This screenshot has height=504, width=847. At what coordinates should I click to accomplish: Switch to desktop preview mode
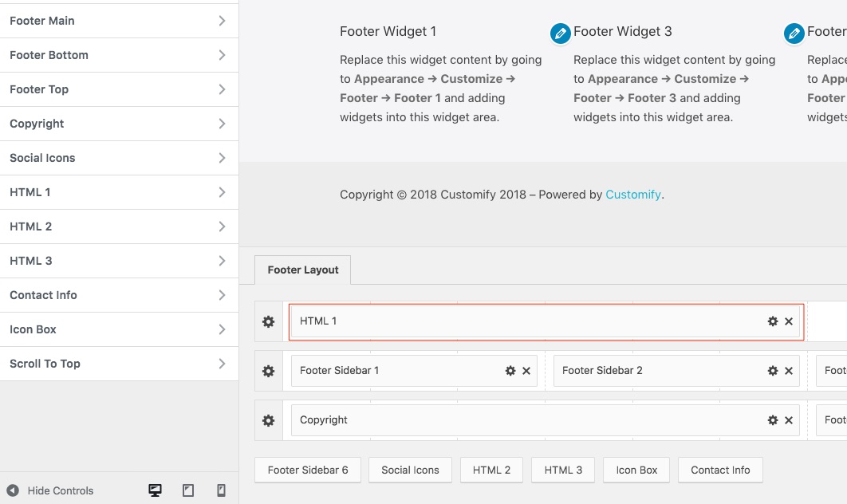[156, 490]
